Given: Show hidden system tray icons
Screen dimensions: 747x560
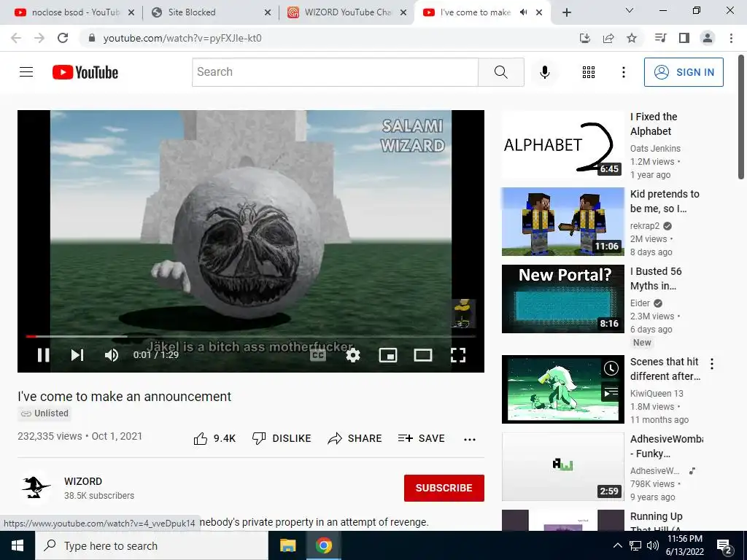Looking at the screenshot, I should 617,545.
